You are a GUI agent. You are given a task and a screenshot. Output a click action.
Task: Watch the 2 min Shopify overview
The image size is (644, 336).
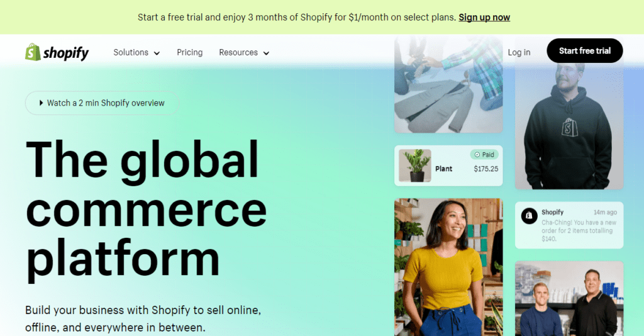click(x=102, y=103)
